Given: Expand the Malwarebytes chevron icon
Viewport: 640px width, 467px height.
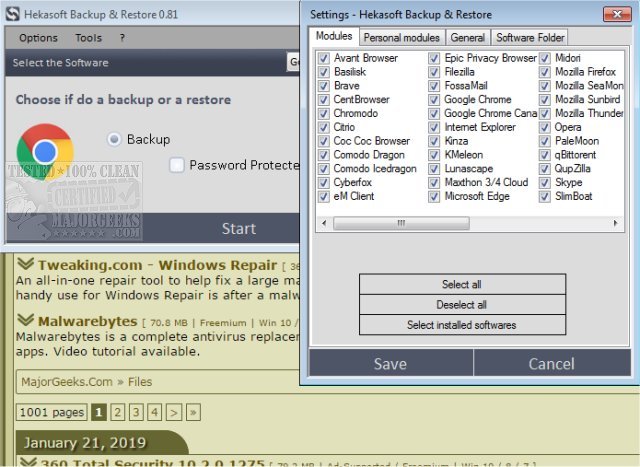Looking at the screenshot, I should (x=25, y=320).
